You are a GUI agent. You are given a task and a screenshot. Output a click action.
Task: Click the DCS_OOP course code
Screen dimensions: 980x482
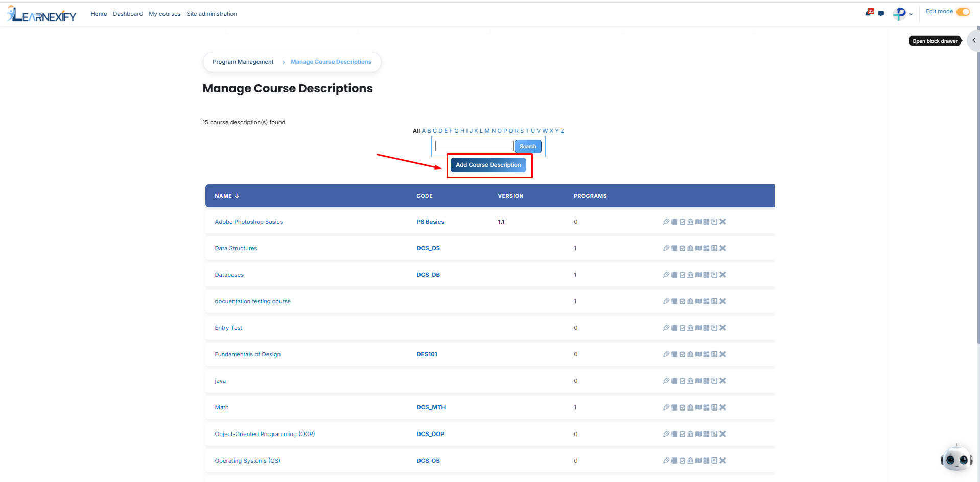(430, 434)
